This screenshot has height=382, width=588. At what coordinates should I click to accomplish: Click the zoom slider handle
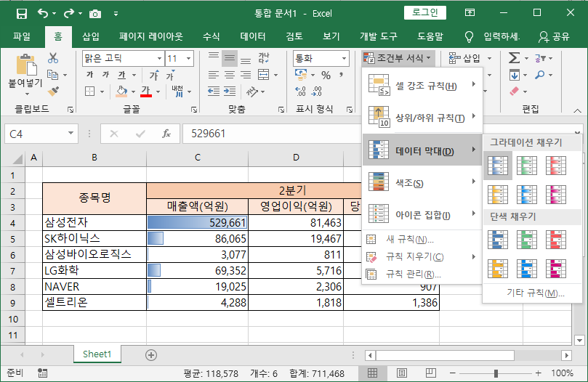(x=496, y=373)
